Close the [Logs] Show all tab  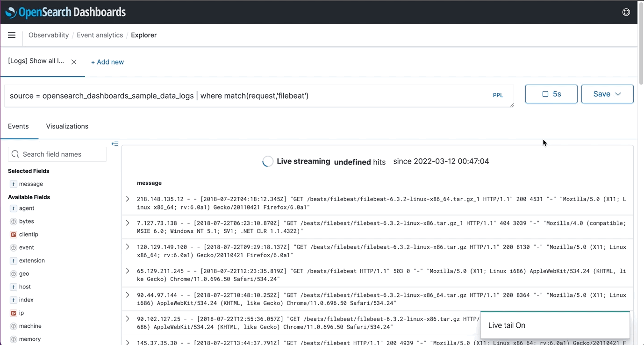tap(74, 62)
